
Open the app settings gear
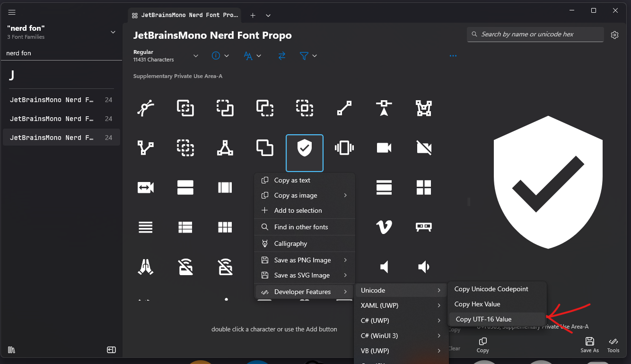(614, 35)
